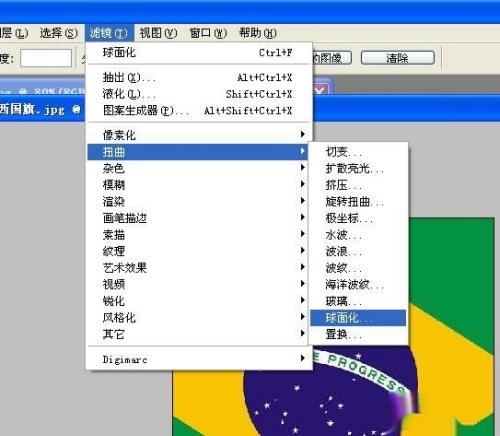This screenshot has height=436, width=500.
Task: Select 旋转扭曲... distort filter
Action: tap(358, 202)
